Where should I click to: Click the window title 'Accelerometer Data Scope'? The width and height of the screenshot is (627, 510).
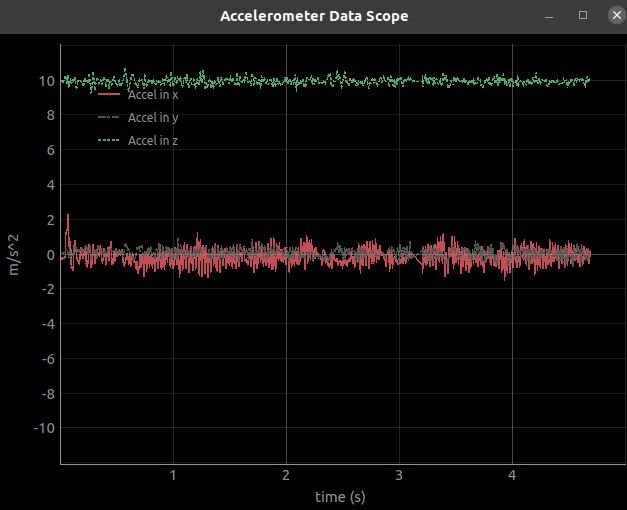pos(314,16)
